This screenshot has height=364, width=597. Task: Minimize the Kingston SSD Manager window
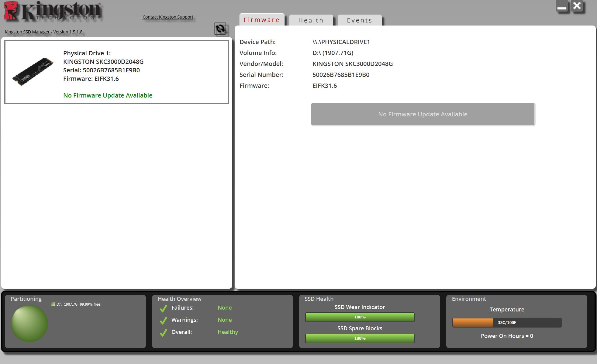click(x=562, y=6)
